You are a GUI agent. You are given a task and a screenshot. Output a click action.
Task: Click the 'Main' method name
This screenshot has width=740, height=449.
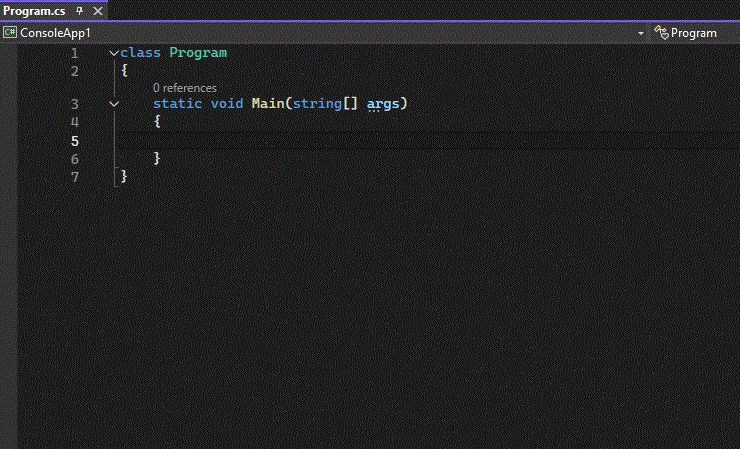(x=268, y=103)
